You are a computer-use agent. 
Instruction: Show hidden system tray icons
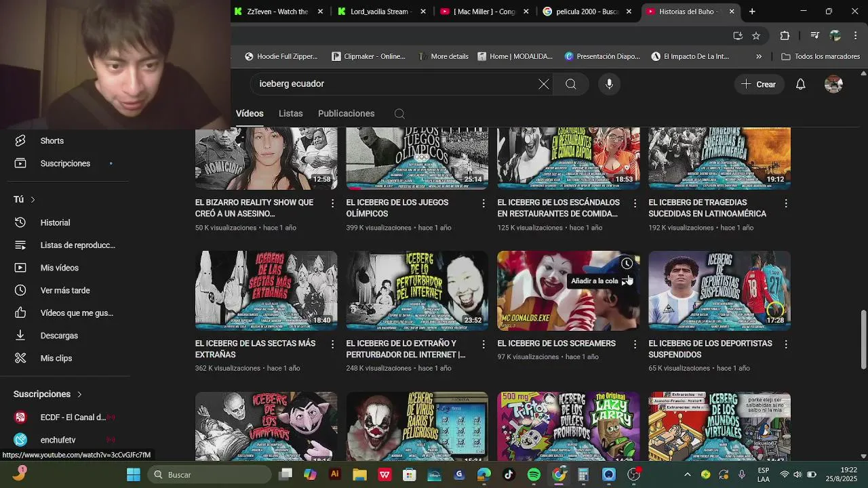point(687,474)
